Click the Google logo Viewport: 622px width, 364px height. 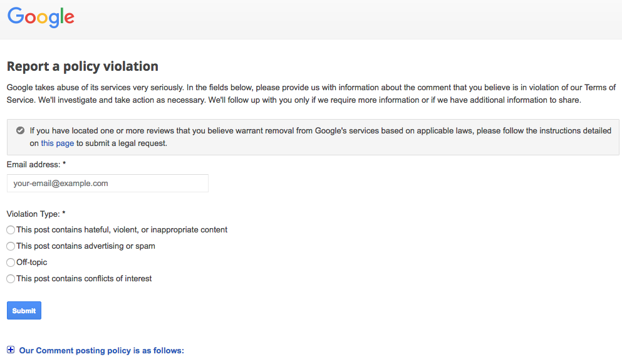(x=41, y=18)
